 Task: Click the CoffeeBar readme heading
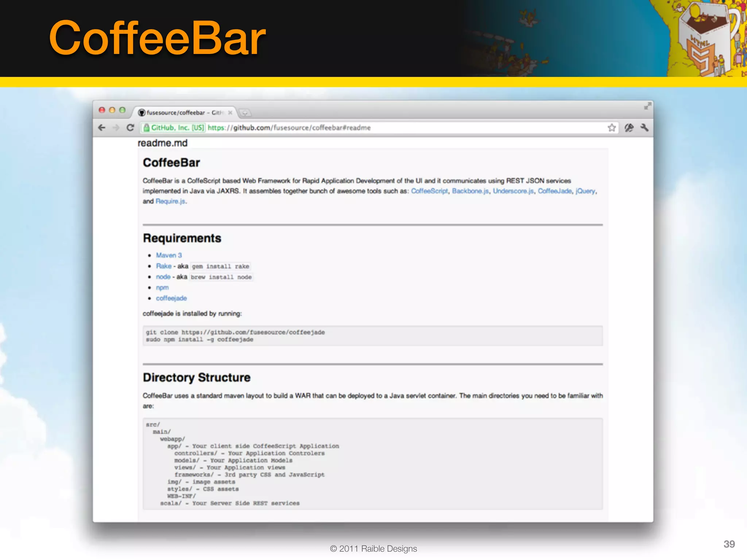(x=171, y=163)
